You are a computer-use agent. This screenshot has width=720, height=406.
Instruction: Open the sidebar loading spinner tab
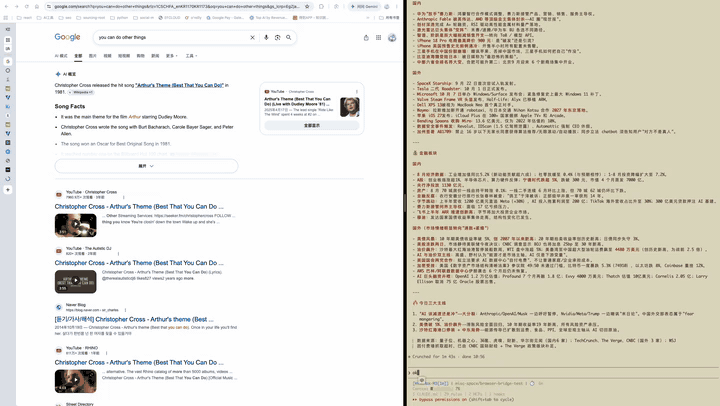(8, 179)
